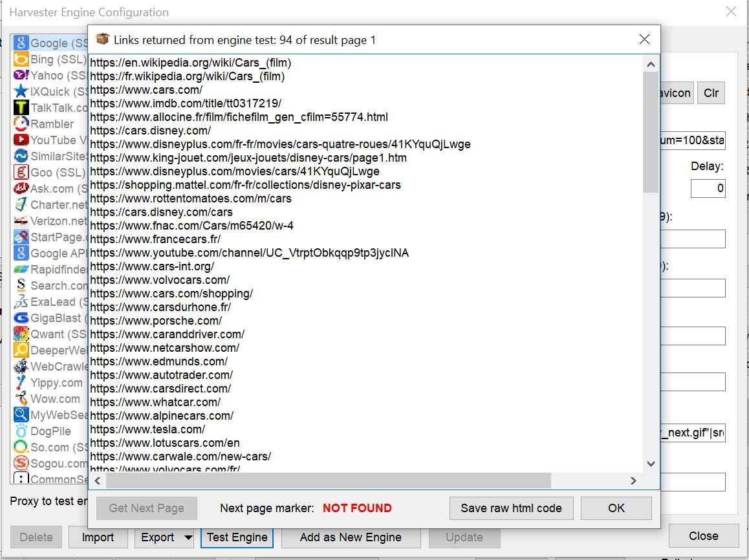Select the YouTube engine icon

pos(21,140)
